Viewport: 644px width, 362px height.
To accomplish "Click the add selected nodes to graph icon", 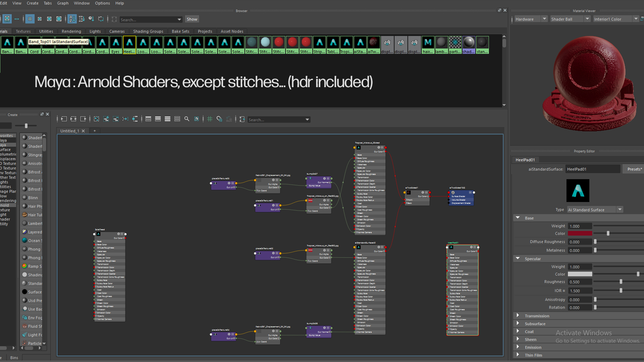I will [x=106, y=119].
